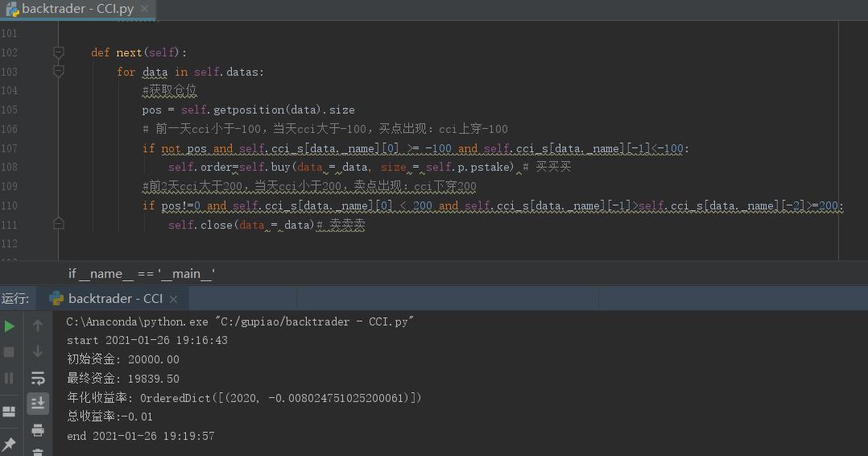Viewport: 868px width, 456px height.
Task: Collapse the def next(self) block at line 102
Action: [x=58, y=52]
